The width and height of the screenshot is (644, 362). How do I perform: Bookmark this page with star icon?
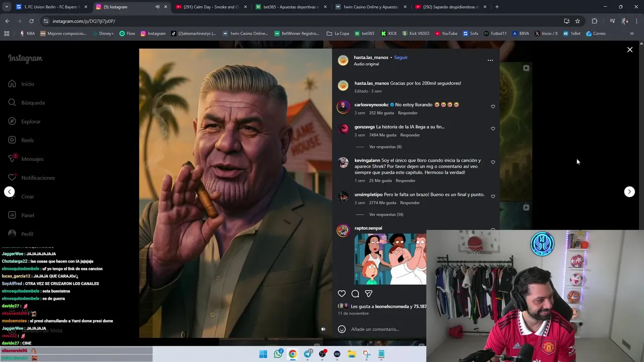click(x=578, y=21)
